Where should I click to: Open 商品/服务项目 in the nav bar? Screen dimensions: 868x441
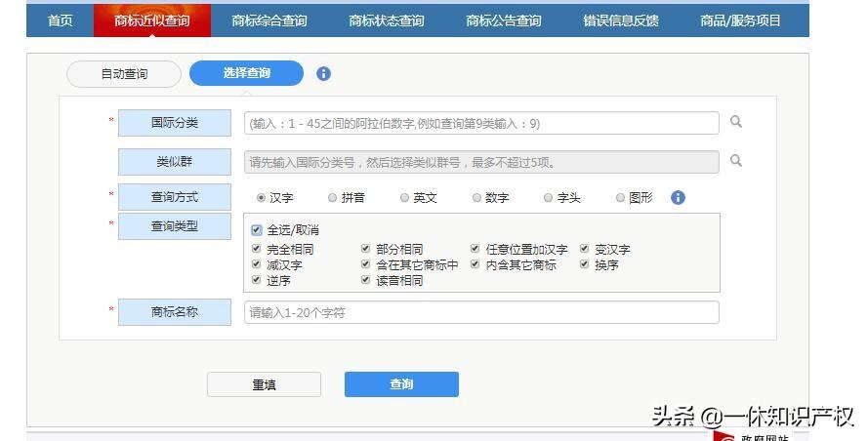[x=741, y=20]
